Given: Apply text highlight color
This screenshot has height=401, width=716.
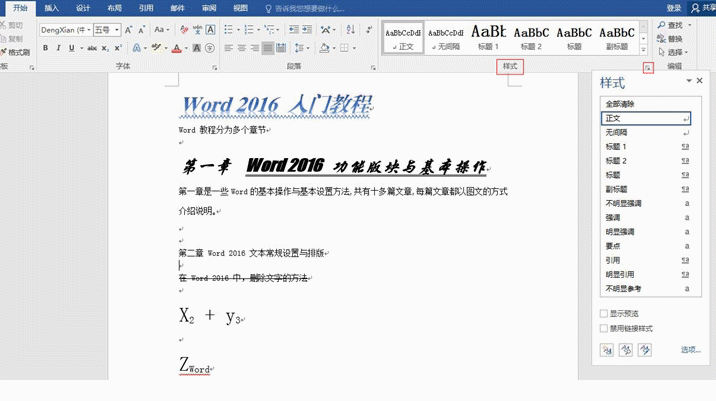Looking at the screenshot, I should coord(156,48).
